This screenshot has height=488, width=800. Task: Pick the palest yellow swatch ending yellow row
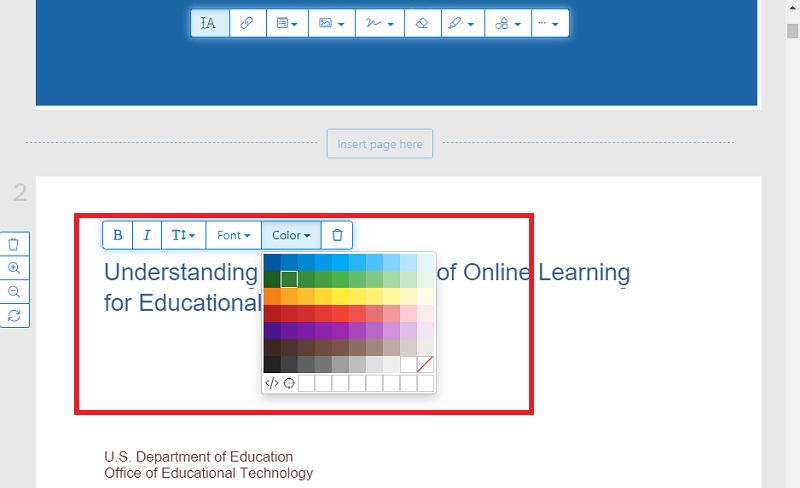click(x=425, y=297)
